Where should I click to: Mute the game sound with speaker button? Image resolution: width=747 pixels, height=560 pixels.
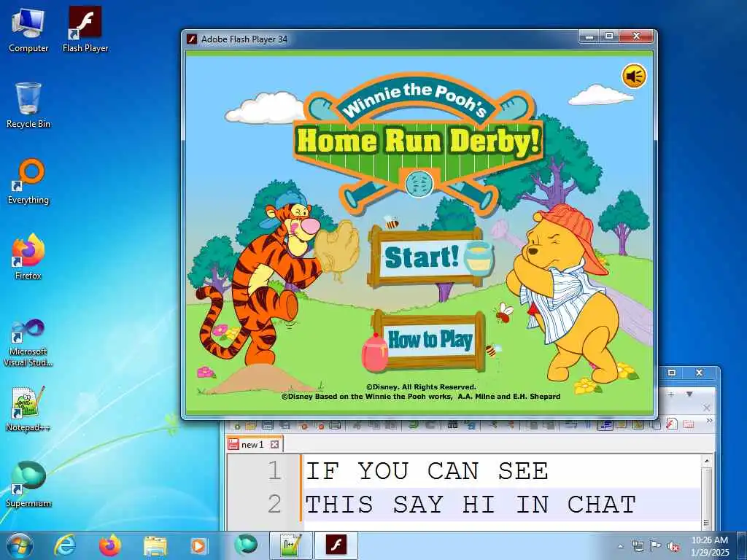[x=634, y=76]
